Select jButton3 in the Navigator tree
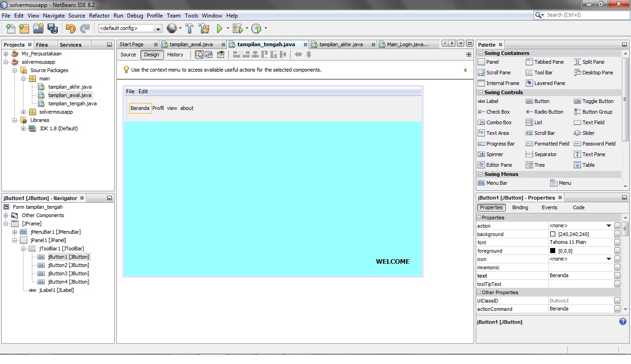 pyautogui.click(x=68, y=273)
